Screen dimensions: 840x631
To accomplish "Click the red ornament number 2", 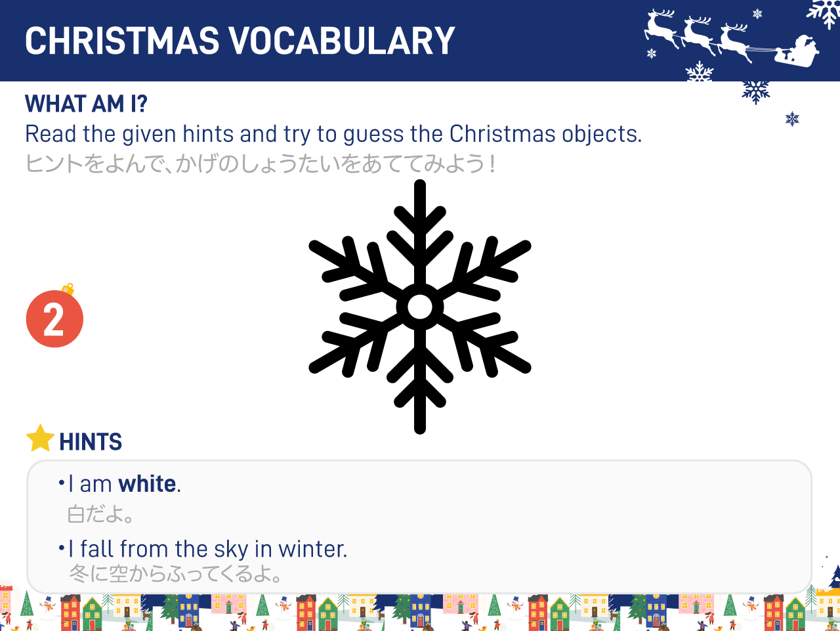I will pos(54,318).
